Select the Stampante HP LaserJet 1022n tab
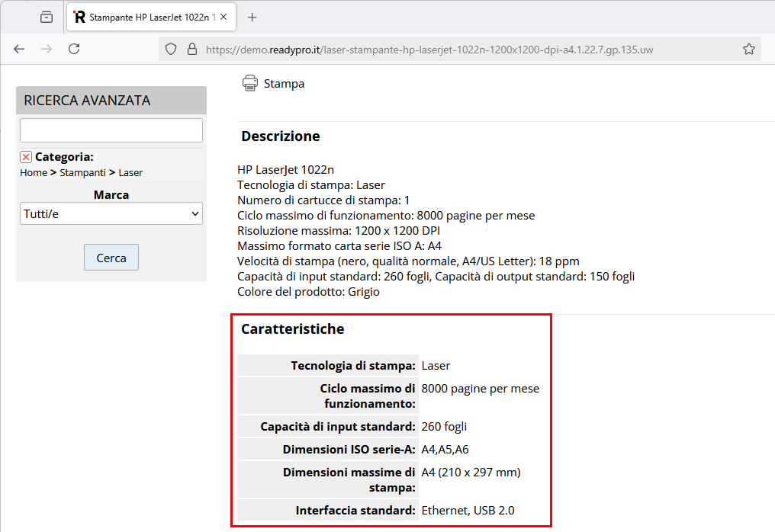This screenshot has width=775, height=532. coord(151,18)
